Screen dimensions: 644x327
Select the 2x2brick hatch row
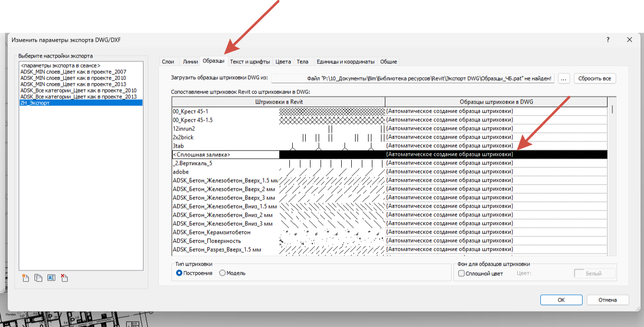(390, 137)
